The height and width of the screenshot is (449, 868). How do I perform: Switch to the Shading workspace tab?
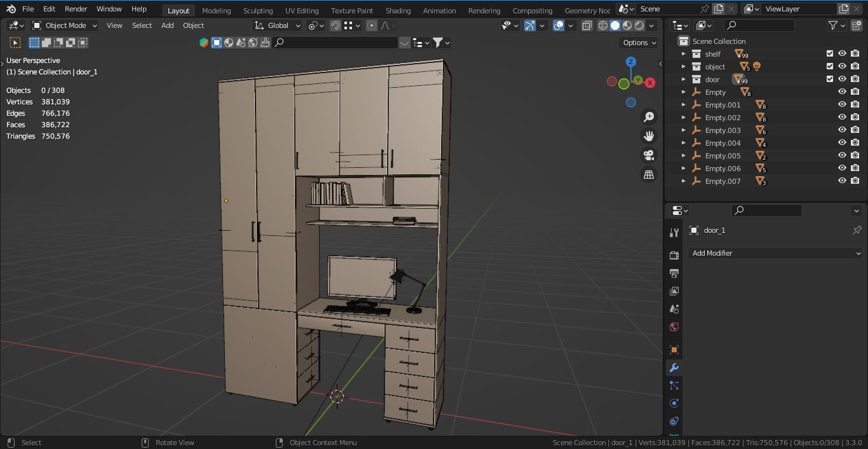398,10
